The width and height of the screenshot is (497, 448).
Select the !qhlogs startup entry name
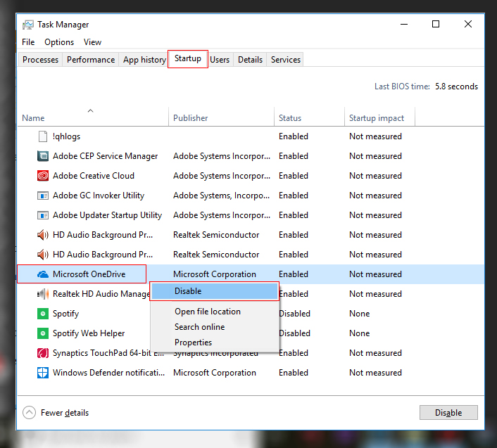(x=66, y=136)
